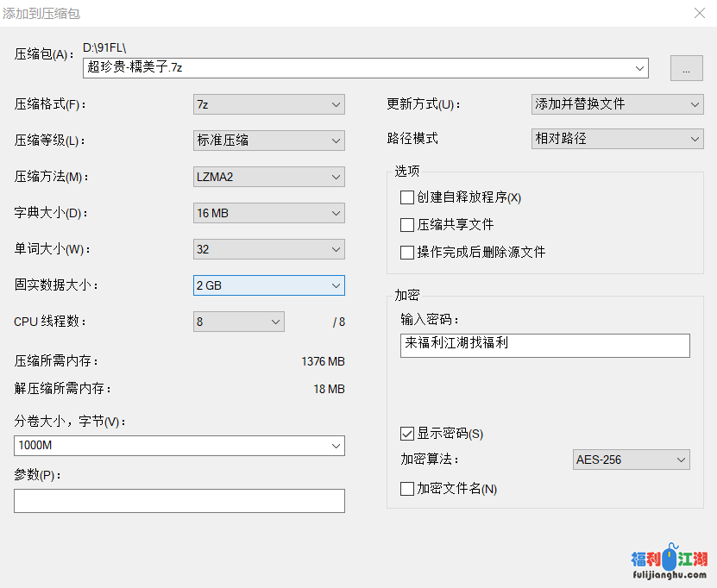
Task: Uncheck the show password checkbox
Action: 407,434
